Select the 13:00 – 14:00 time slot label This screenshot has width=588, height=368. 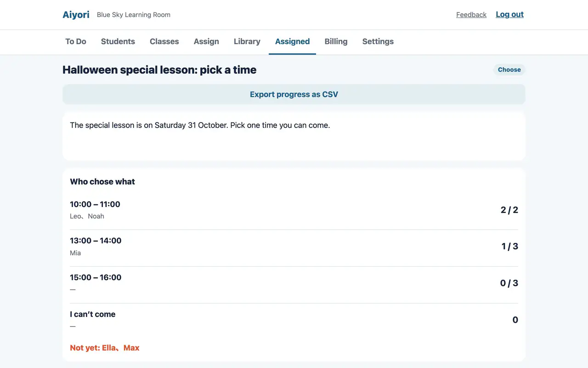(96, 241)
